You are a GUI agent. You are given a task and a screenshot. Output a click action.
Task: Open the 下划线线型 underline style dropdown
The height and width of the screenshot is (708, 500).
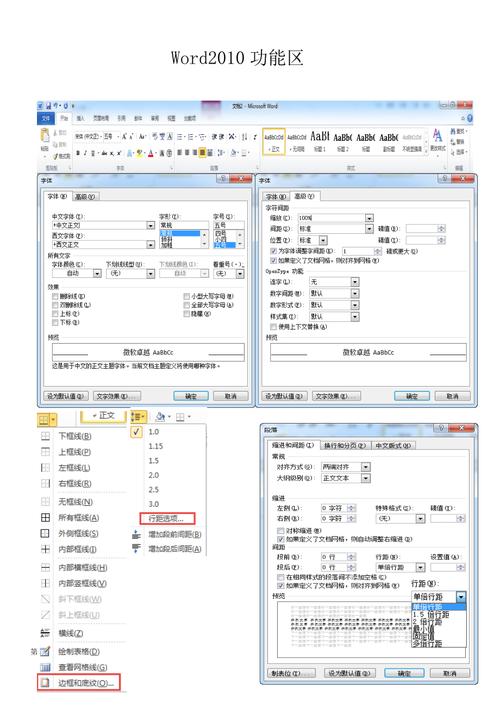tap(150, 274)
